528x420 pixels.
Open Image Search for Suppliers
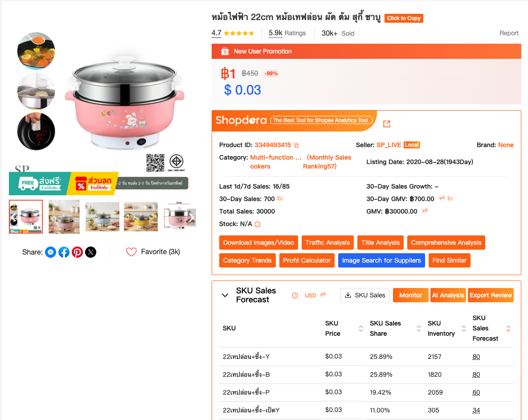click(381, 260)
